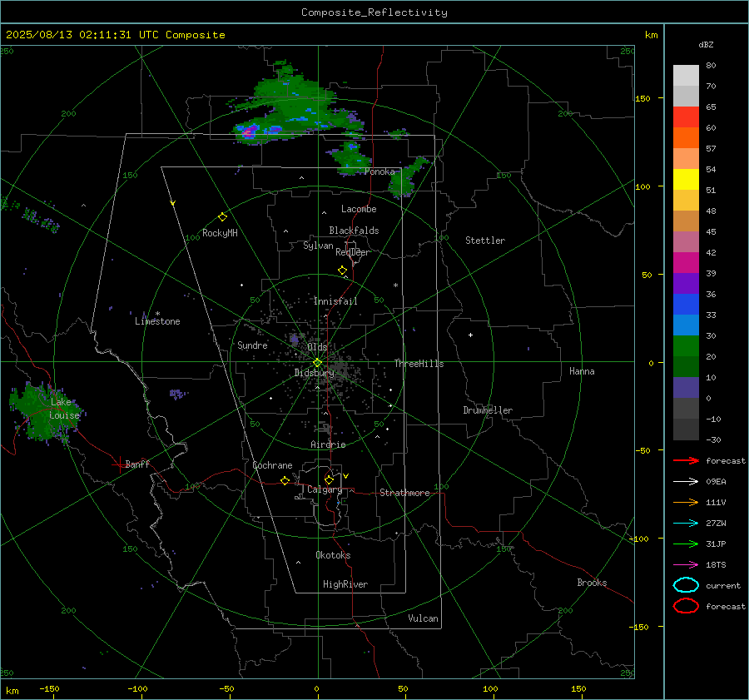This screenshot has width=749, height=700.
Task: Click the orange 111V arrow in the legend
Action: (x=686, y=502)
